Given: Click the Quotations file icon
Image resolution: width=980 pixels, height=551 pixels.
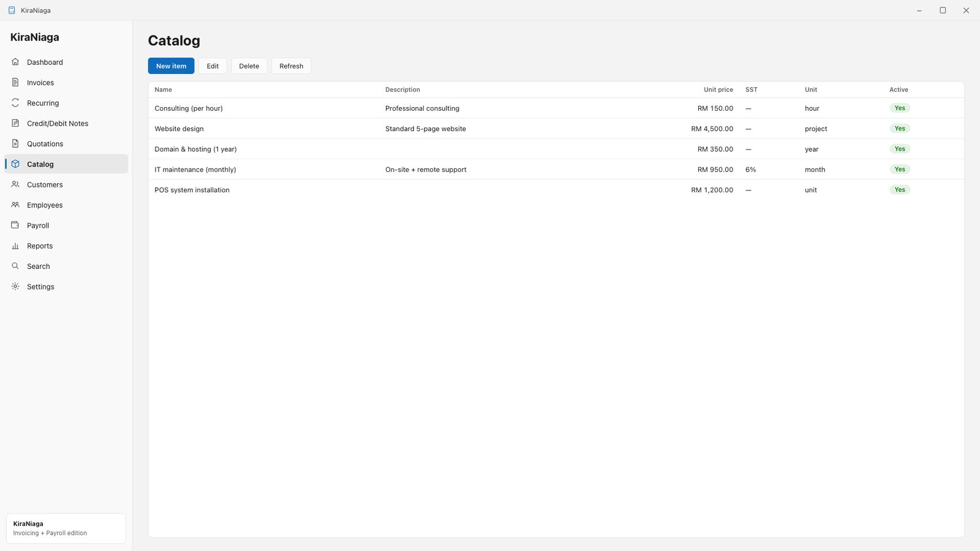Looking at the screenshot, I should (x=15, y=143).
